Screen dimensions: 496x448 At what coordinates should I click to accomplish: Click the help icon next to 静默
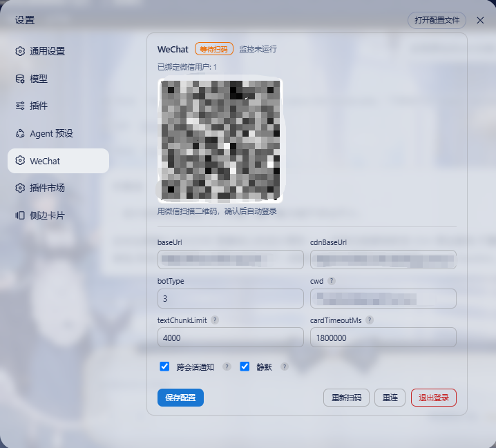coord(285,367)
